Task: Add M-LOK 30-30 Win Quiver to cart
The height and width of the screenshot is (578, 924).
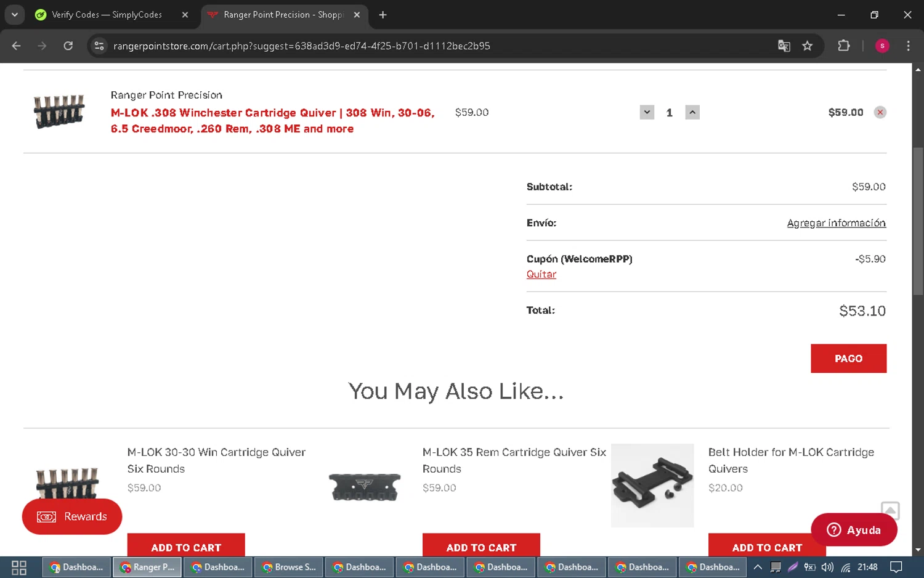Action: tap(186, 546)
